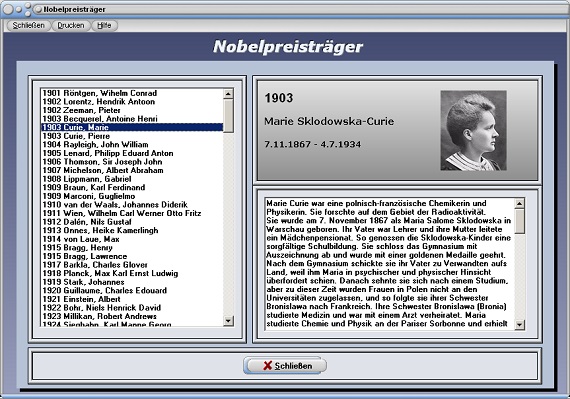The width and height of the screenshot is (570, 399).
Task: Select 1915 Bragg, Lawrence
Action: pyautogui.click(x=132, y=256)
